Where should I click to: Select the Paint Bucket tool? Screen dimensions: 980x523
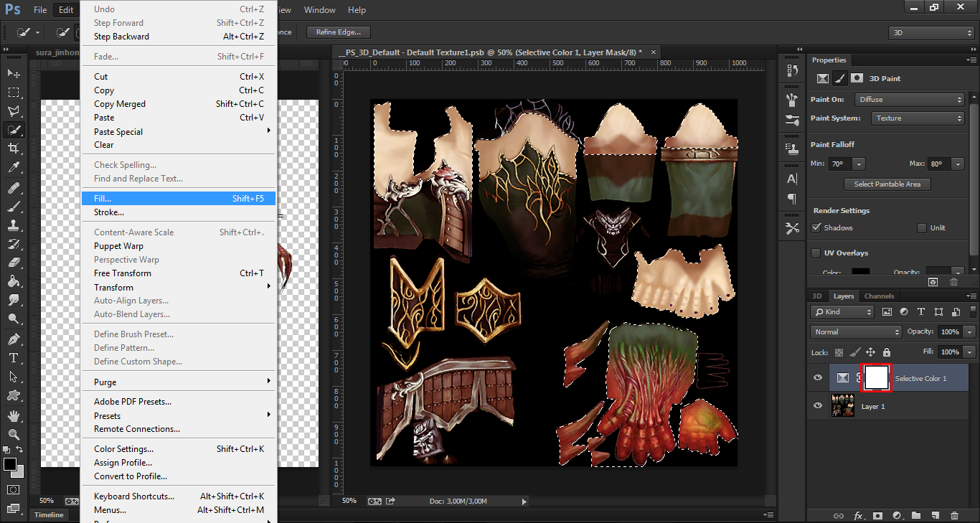(14, 281)
